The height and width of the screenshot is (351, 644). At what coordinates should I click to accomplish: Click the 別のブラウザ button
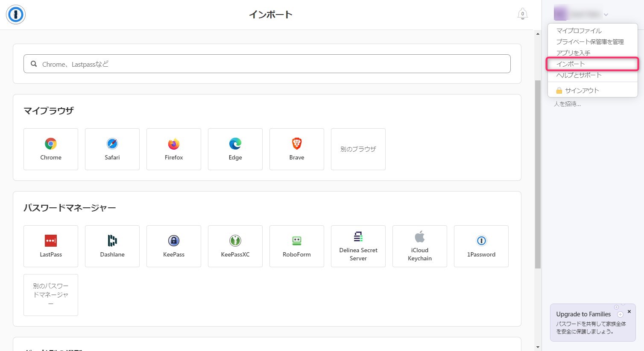pyautogui.click(x=358, y=149)
